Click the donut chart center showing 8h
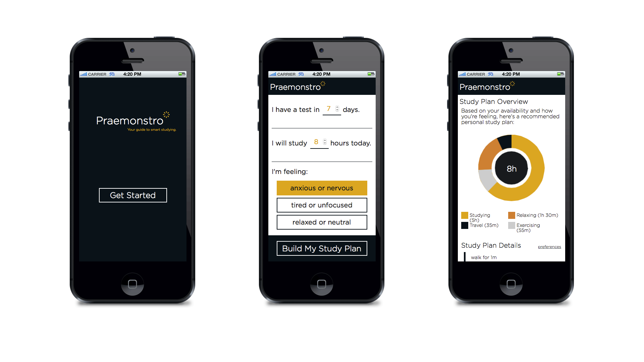The width and height of the screenshot is (644, 362). pos(511,169)
